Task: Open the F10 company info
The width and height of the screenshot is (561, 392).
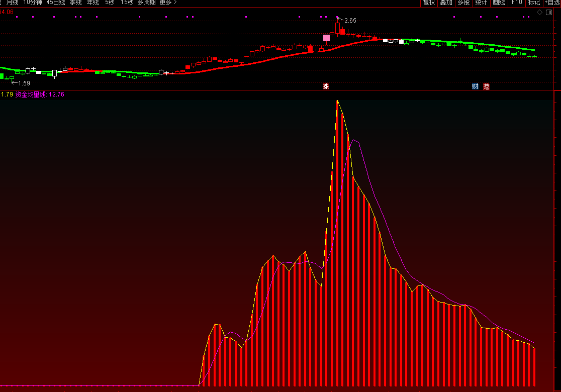Action: point(516,3)
